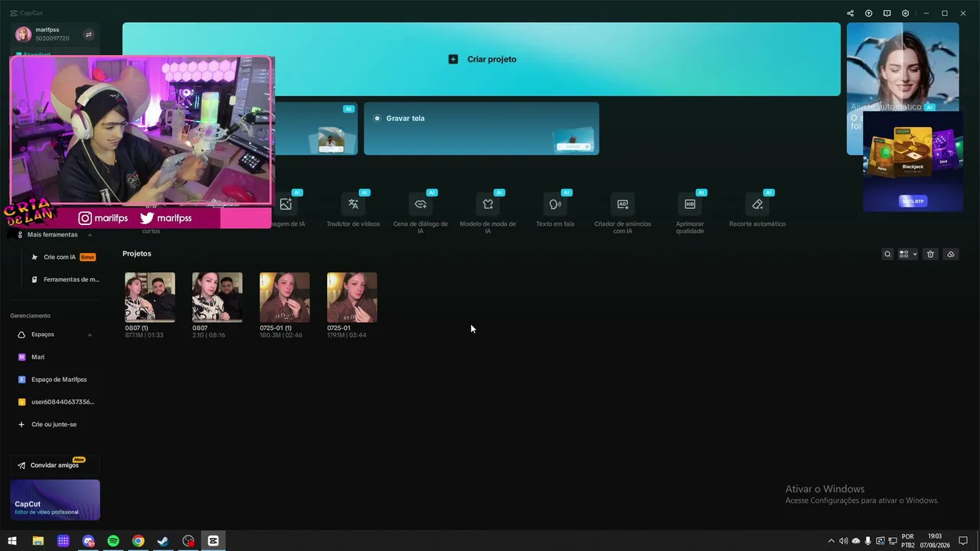Click the CapCut taskbar icon
The height and width of the screenshot is (551, 980).
click(214, 541)
